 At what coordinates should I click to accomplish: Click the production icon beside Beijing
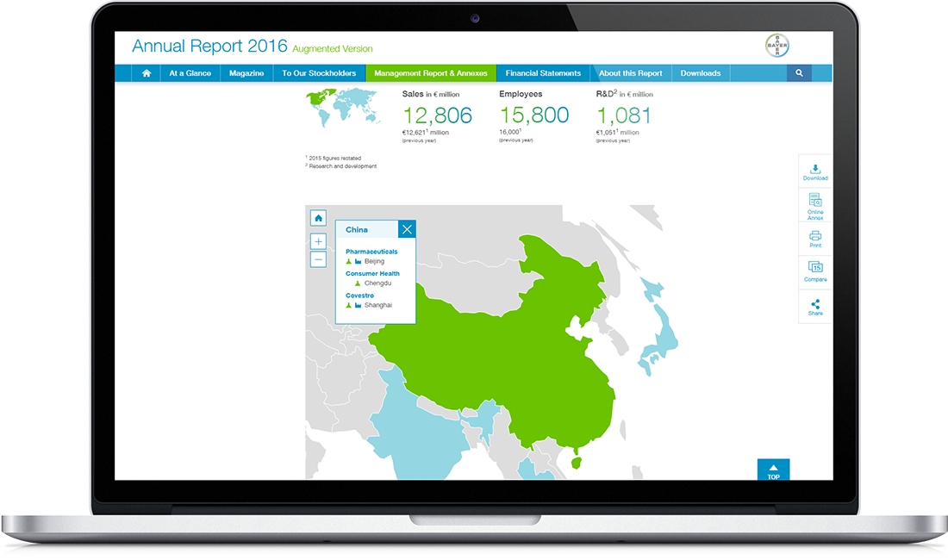[358, 262]
